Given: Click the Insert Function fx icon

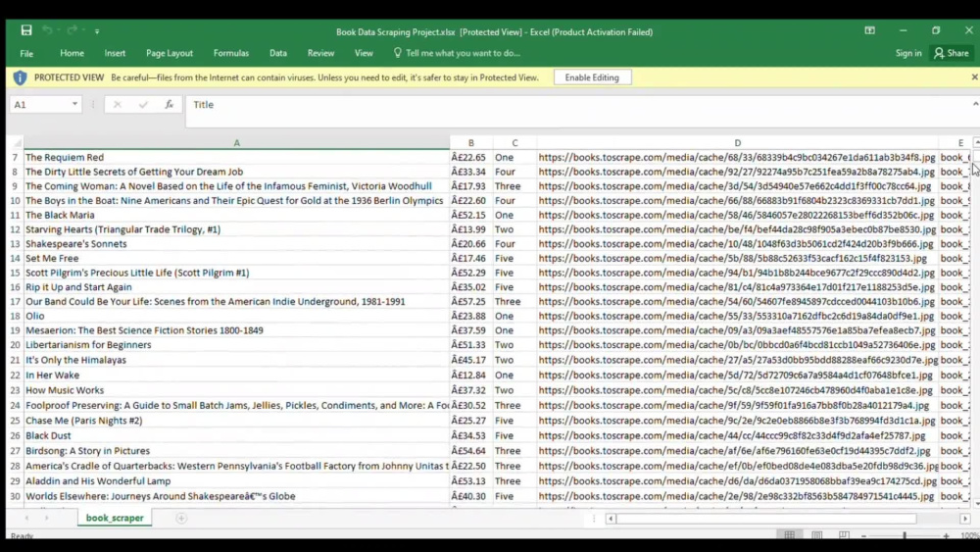Looking at the screenshot, I should (170, 104).
